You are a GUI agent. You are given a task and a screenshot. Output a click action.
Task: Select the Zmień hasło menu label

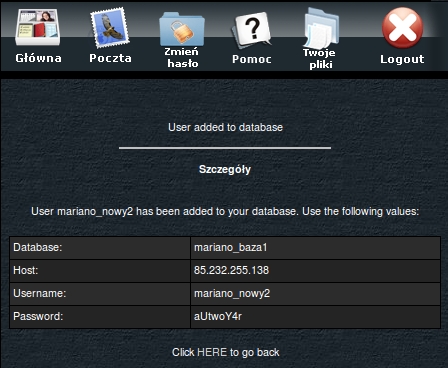pyautogui.click(x=182, y=58)
